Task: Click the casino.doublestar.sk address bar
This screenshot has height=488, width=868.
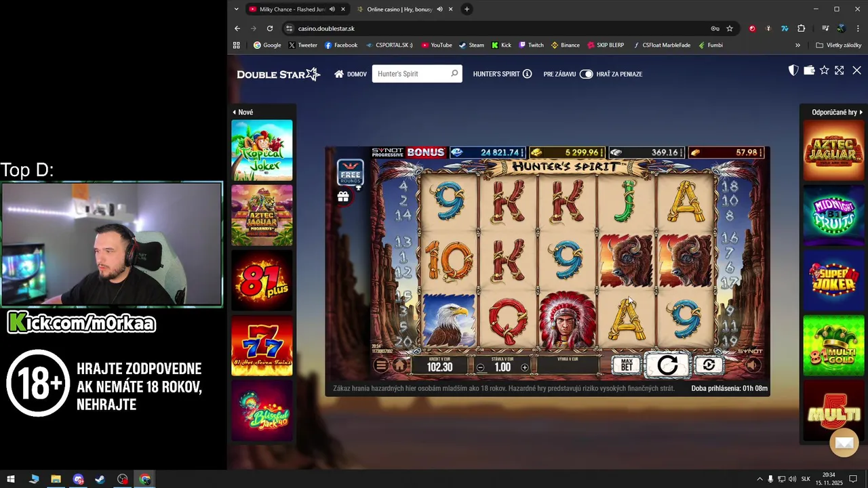Action: [x=502, y=28]
